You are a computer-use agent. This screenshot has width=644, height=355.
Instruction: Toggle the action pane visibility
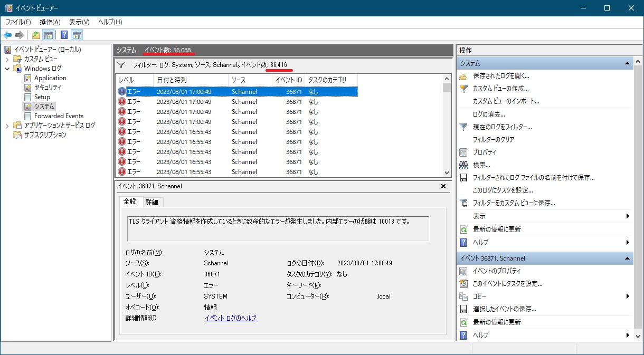77,35
